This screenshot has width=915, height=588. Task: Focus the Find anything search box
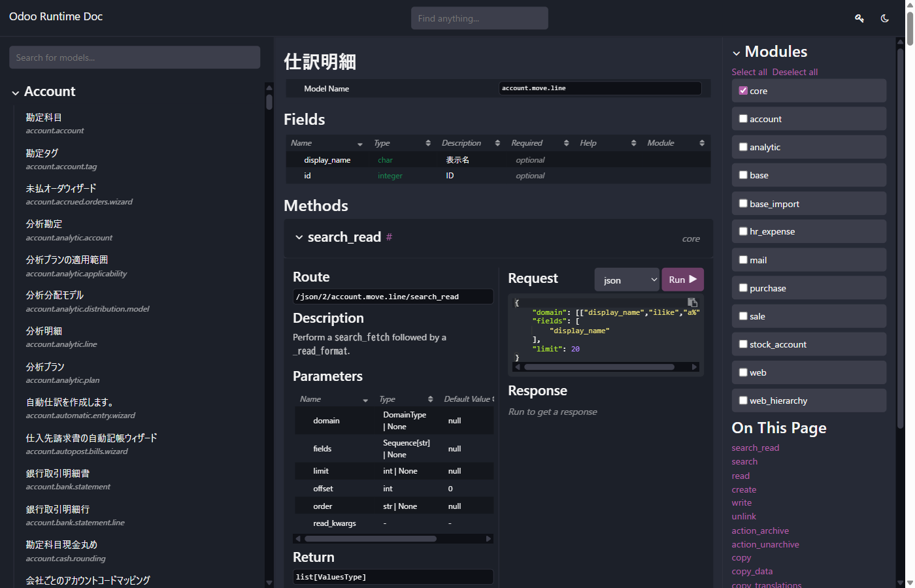click(x=480, y=18)
